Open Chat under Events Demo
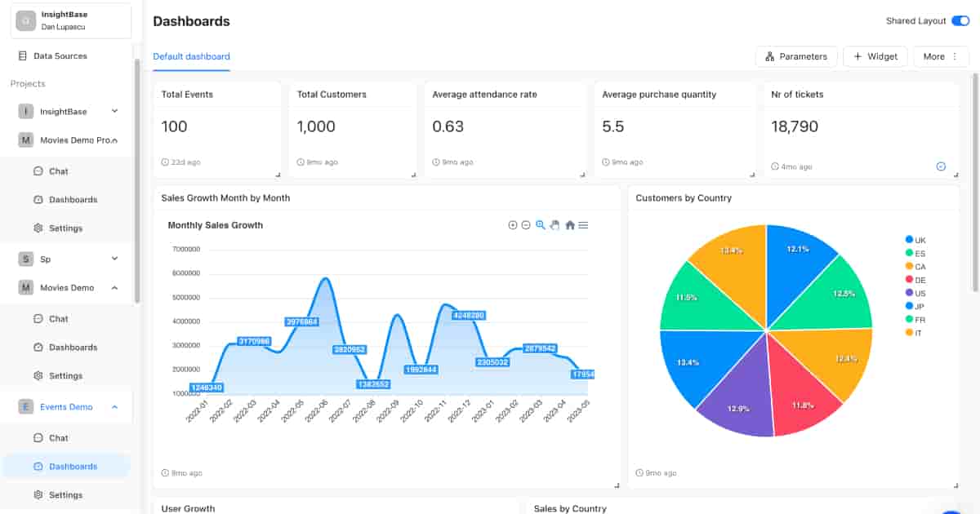The width and height of the screenshot is (980, 514). coord(59,438)
